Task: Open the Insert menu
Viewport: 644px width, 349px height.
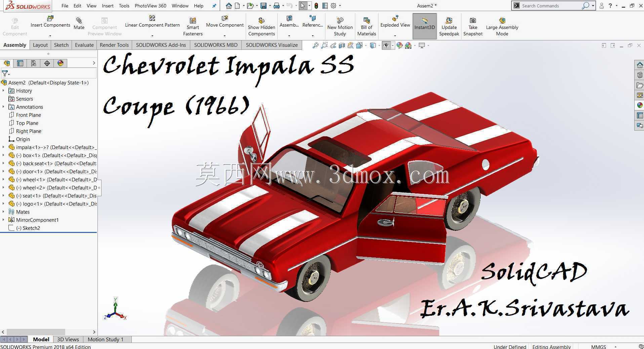Action: [x=108, y=6]
